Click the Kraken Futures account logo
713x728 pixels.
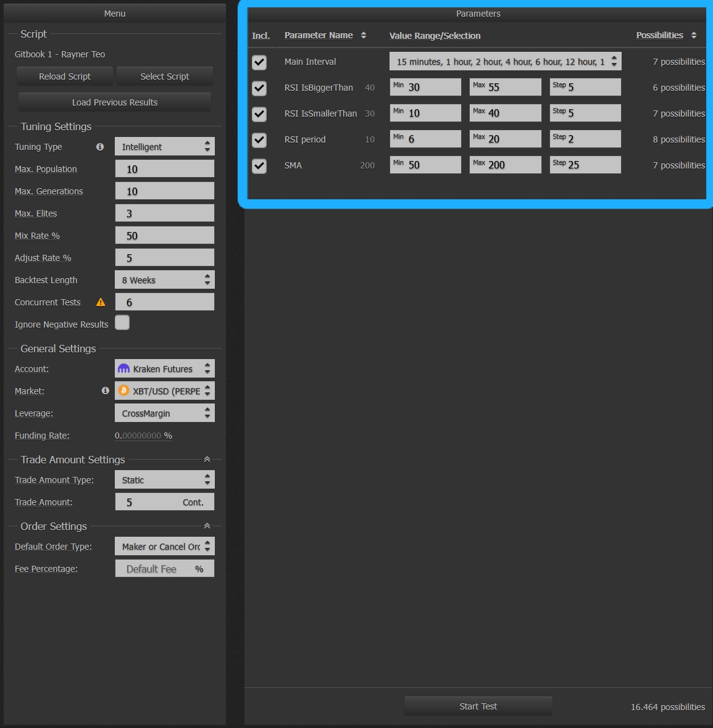point(124,369)
